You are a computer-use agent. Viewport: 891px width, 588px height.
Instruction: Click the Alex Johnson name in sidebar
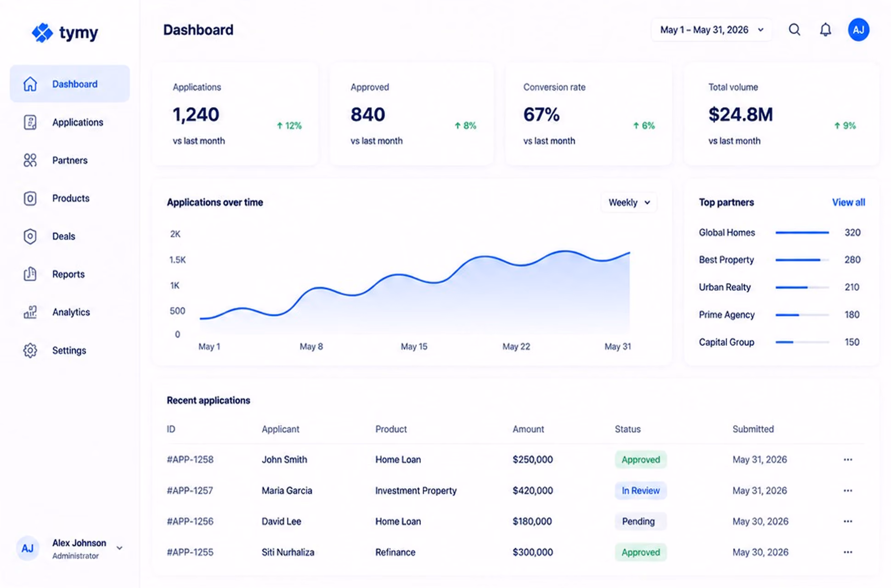pos(79,543)
